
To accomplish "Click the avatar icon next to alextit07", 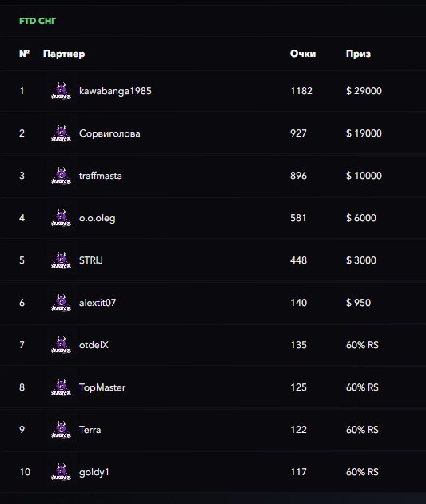I will 61,303.
